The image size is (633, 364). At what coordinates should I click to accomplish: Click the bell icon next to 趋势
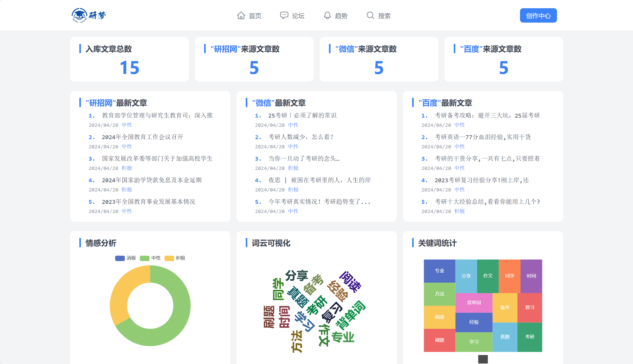(x=327, y=15)
